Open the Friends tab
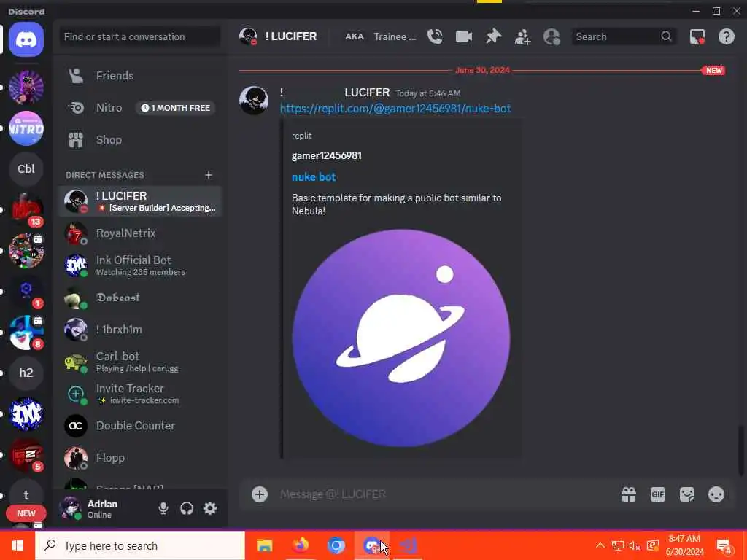This screenshot has height=560, width=747. [140, 76]
